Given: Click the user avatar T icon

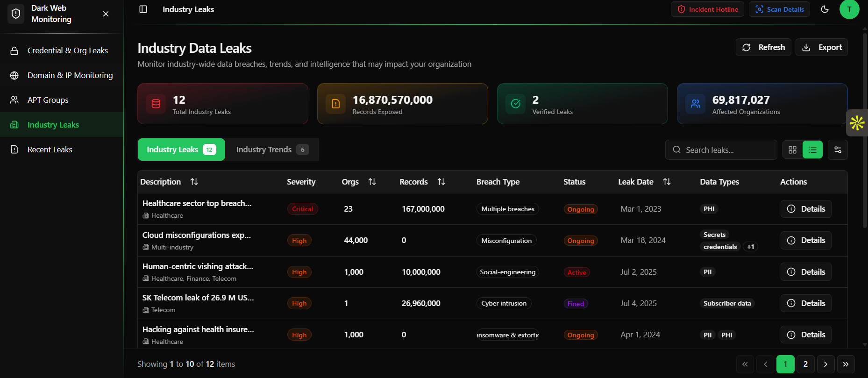Looking at the screenshot, I should 849,9.
